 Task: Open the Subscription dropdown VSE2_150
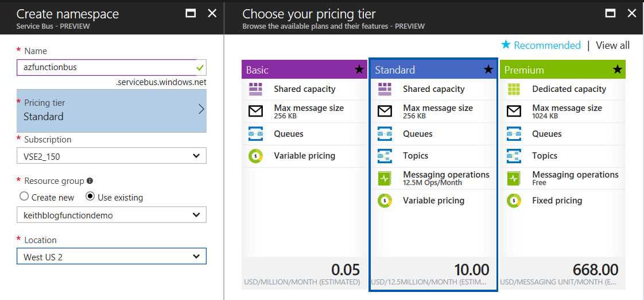(111, 156)
